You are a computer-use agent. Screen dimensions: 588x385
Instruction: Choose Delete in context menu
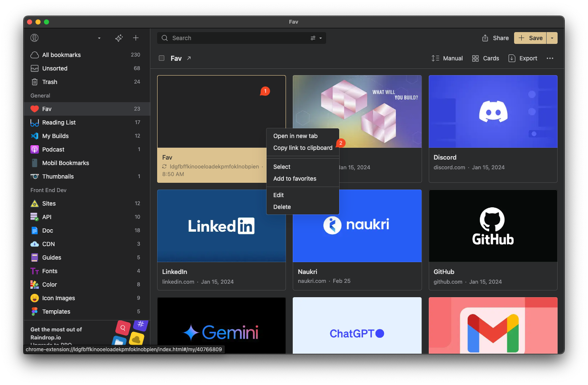(x=303, y=207)
